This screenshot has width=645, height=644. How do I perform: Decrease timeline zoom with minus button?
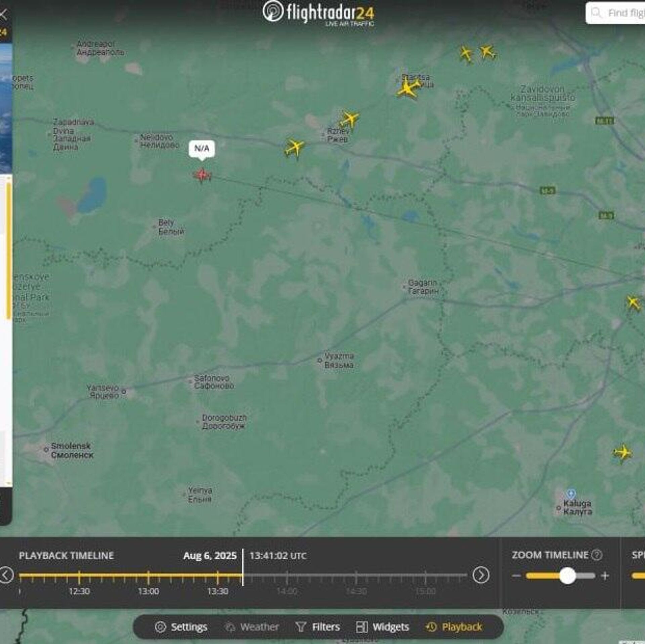(x=516, y=576)
